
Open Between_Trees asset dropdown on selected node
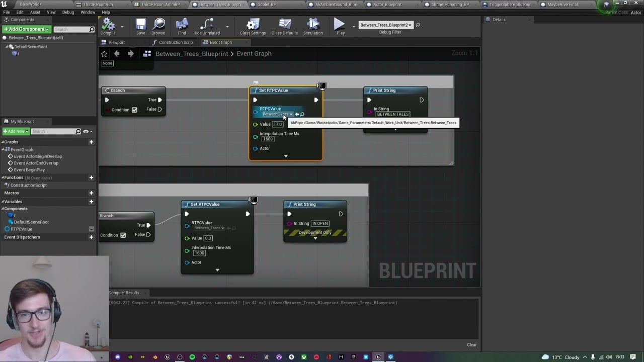277,114
